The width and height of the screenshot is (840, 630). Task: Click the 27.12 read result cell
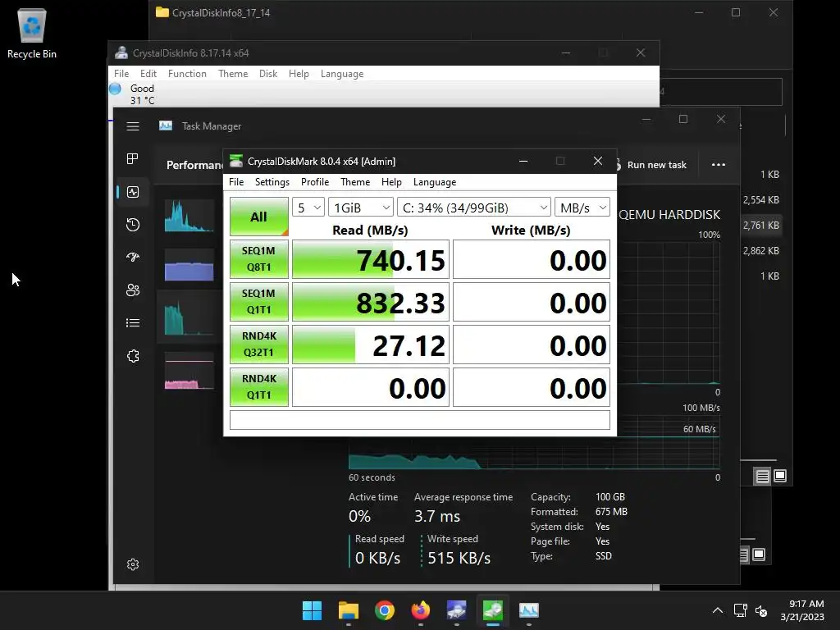pyautogui.click(x=370, y=345)
